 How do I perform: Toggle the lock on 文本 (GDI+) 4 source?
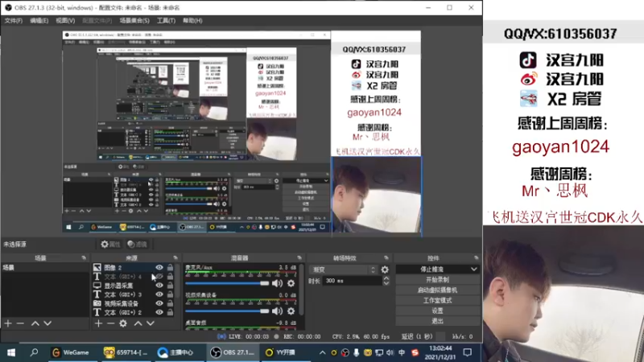tap(170, 276)
